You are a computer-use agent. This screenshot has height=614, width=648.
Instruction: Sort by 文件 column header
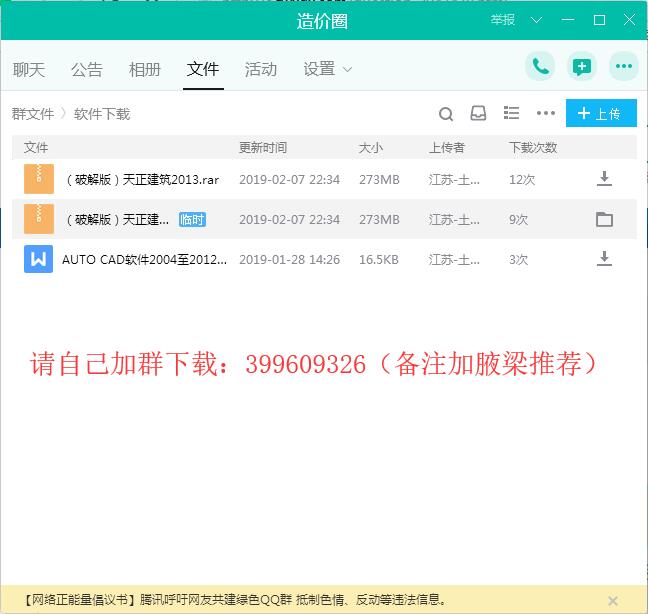click(36, 148)
